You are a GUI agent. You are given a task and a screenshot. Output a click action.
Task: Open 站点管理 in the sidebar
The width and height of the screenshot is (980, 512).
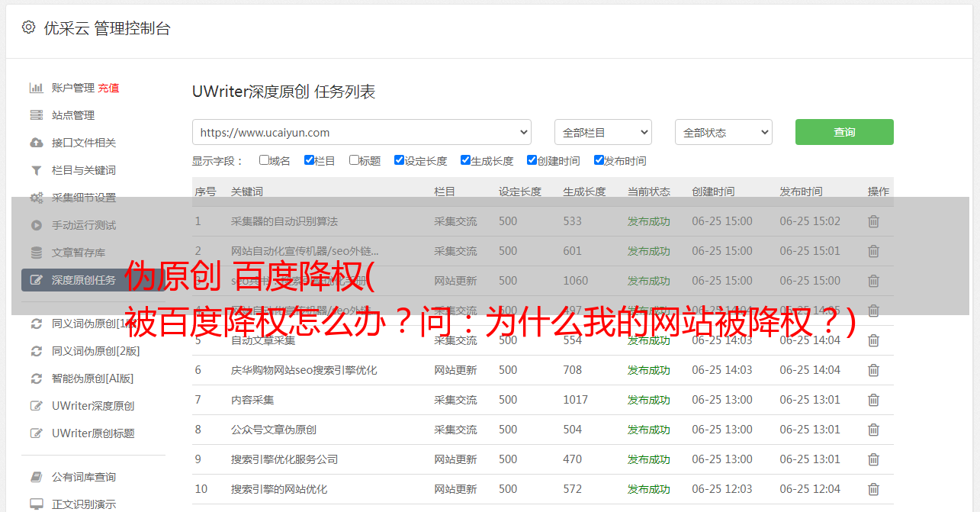[73, 115]
